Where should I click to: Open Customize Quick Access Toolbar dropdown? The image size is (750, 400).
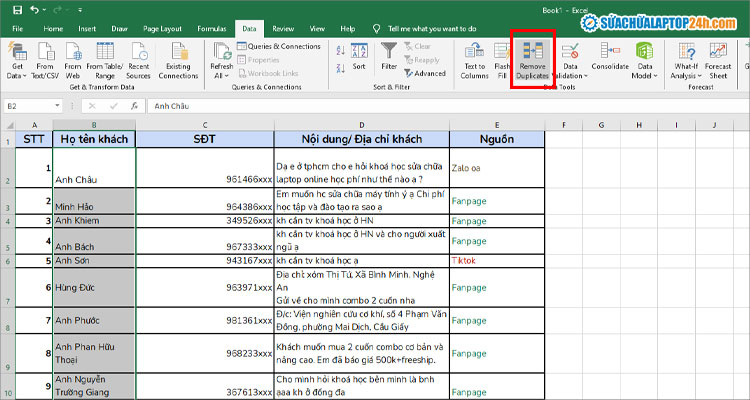tap(80, 10)
